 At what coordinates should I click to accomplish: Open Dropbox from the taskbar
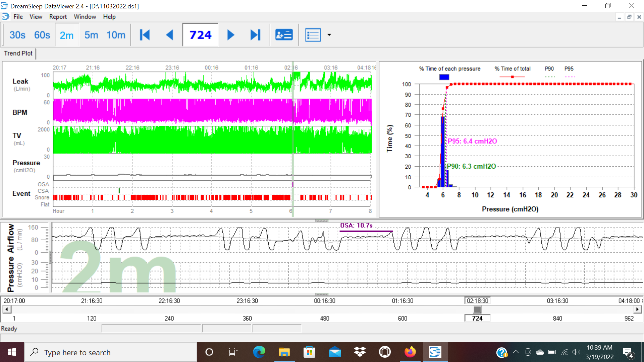(x=360, y=352)
